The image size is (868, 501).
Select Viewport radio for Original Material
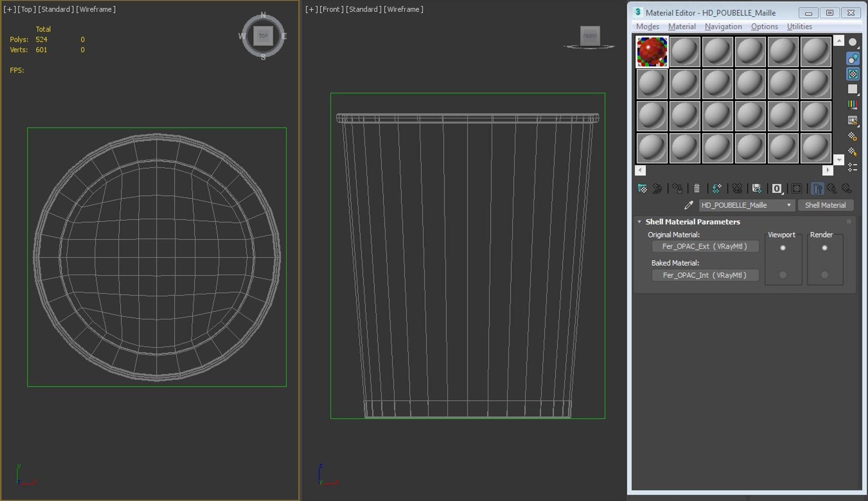783,248
